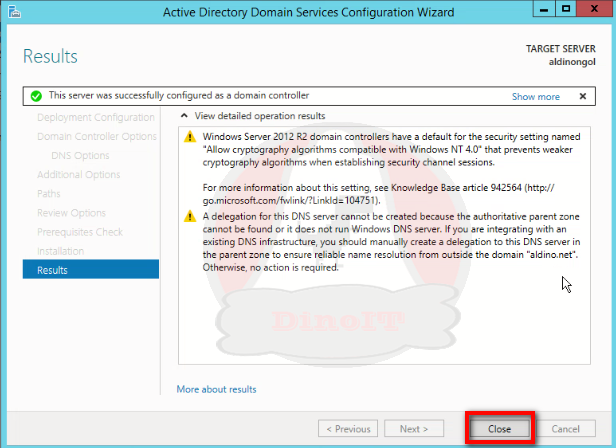Image resolution: width=616 pixels, height=448 pixels.
Task: Click the 'Otherwise, no action is required.' text
Action: pos(270,267)
